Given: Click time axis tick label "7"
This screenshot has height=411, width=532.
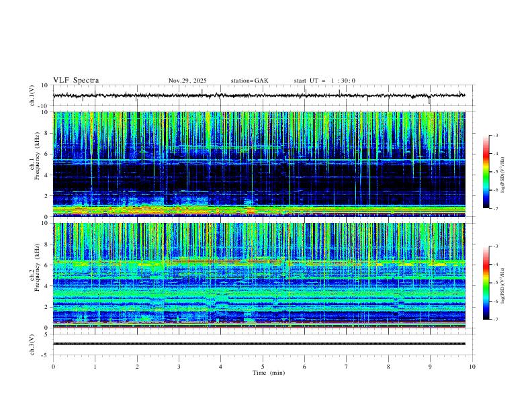Looking at the screenshot, I should tap(347, 367).
